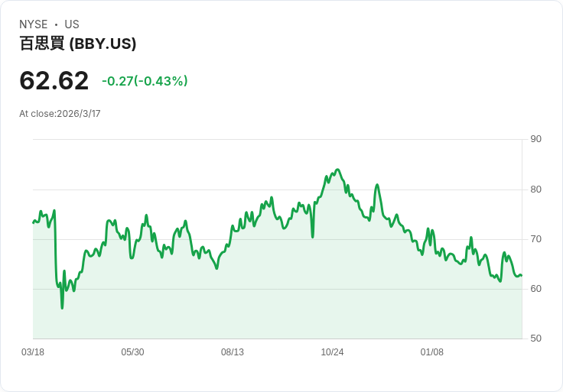
Task: Click the 08/13 x-axis date label
Action: click(233, 352)
